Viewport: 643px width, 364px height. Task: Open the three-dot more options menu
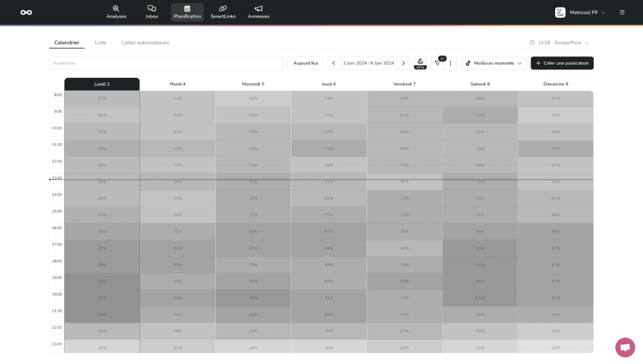click(450, 63)
